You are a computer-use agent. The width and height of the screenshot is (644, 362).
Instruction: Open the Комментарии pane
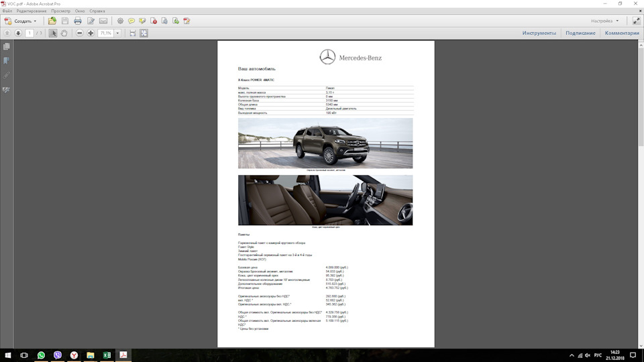tap(621, 33)
